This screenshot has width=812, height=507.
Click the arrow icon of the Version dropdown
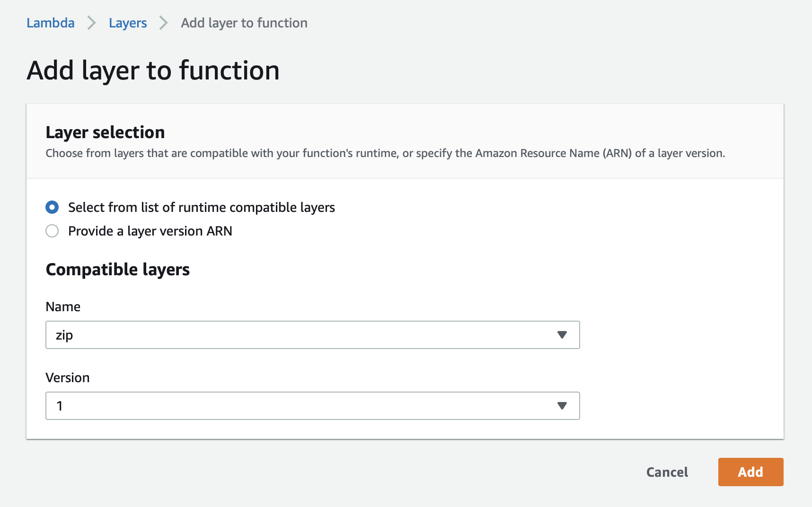point(562,406)
